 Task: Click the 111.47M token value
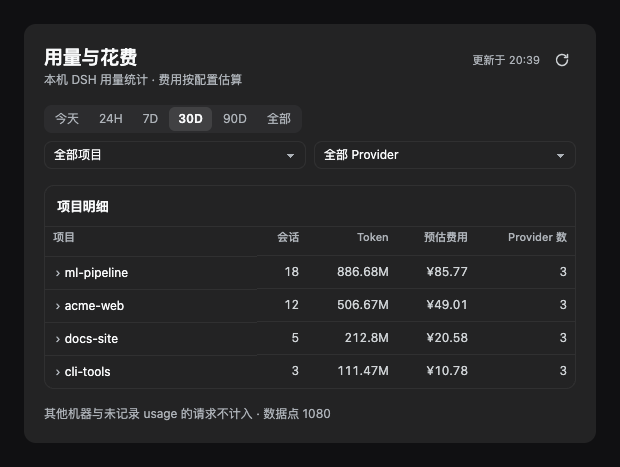[x=363, y=371]
